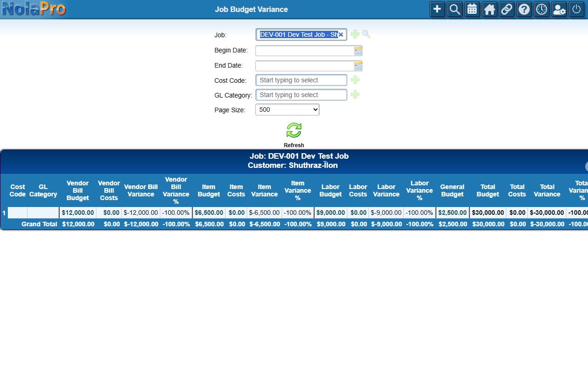Open the magnifier Search icon in top toolbar

(455, 9)
